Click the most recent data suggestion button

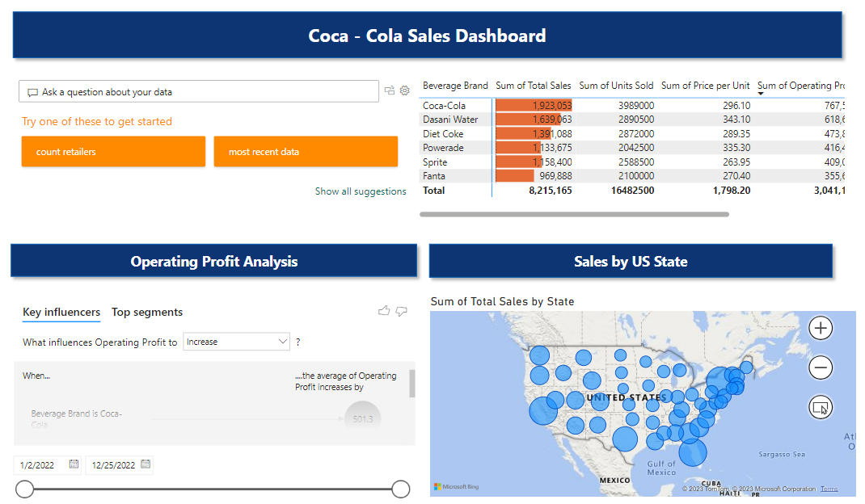coord(306,152)
